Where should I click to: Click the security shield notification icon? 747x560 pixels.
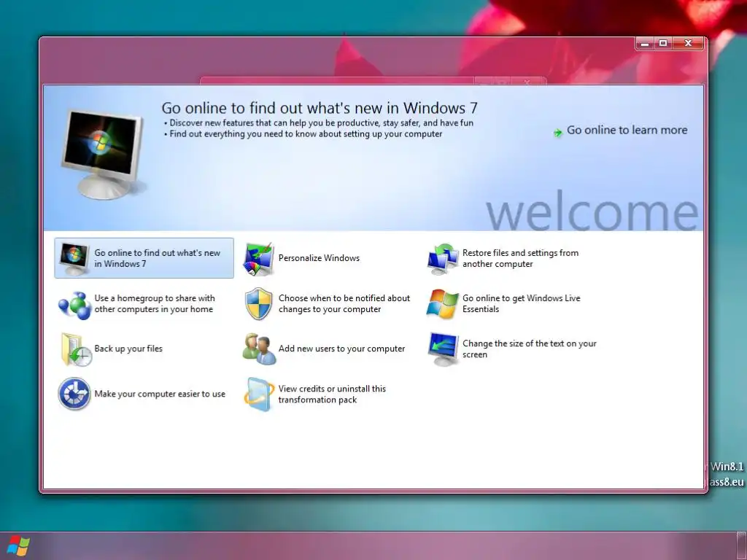[x=259, y=304]
